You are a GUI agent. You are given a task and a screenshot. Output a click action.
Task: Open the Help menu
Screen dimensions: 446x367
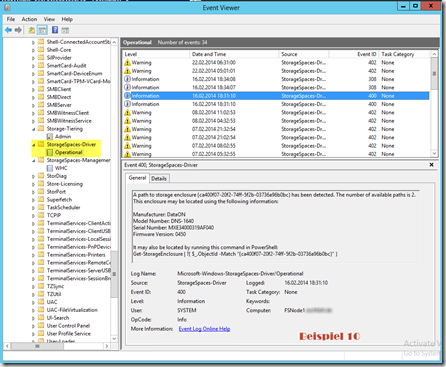[67, 19]
